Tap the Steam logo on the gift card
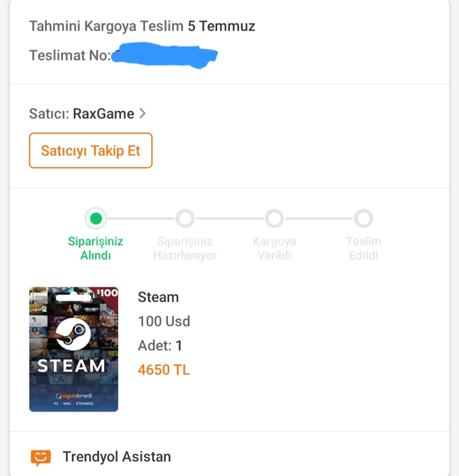 73,334
